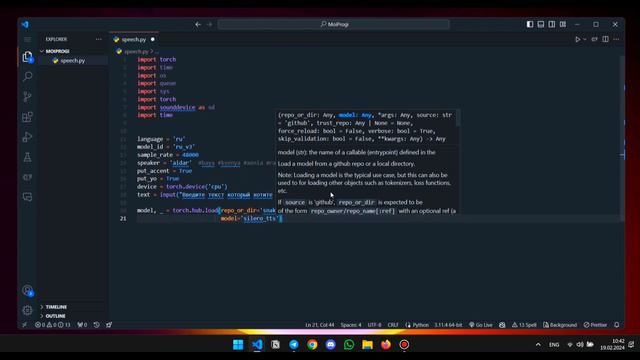The width and height of the screenshot is (640, 360).
Task: Open the Accounts menu in activity bar
Action: click(27, 291)
